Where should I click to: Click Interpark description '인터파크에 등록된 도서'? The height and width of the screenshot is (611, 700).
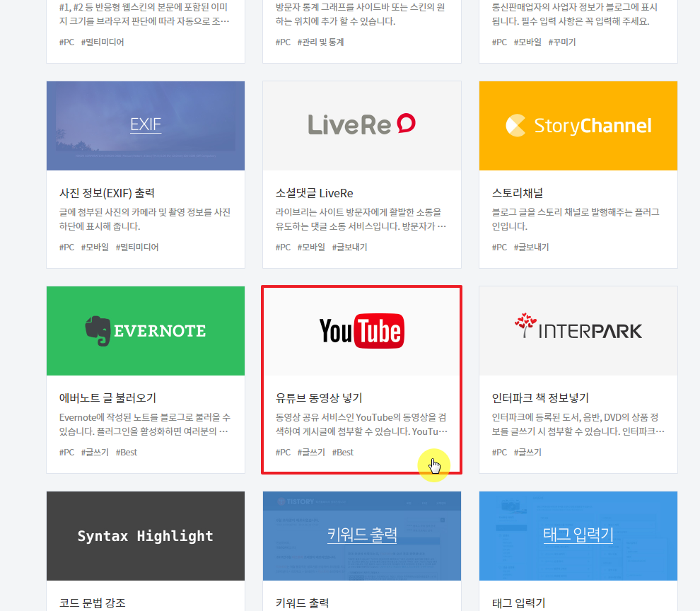click(578, 424)
